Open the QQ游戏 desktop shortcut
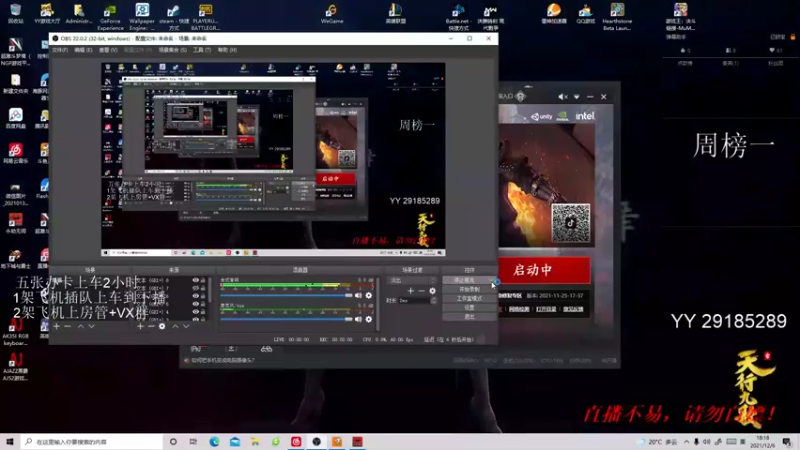Screen dimensions: 800x450 pos(585,14)
